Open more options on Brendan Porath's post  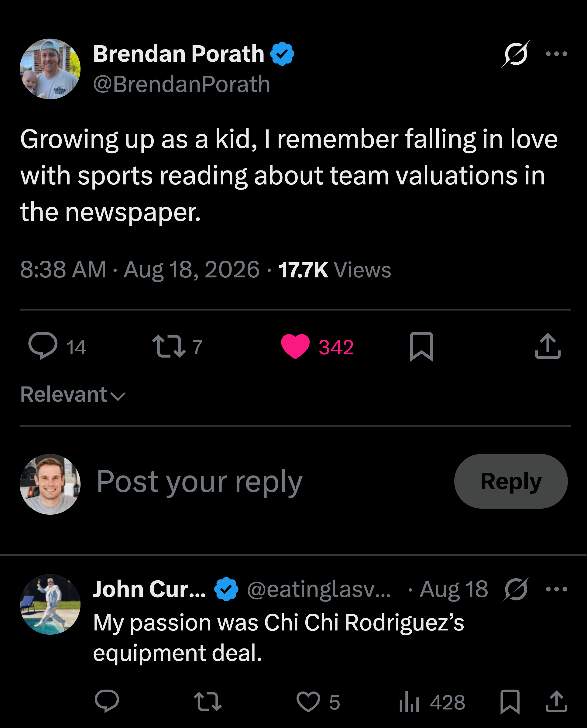point(556,54)
